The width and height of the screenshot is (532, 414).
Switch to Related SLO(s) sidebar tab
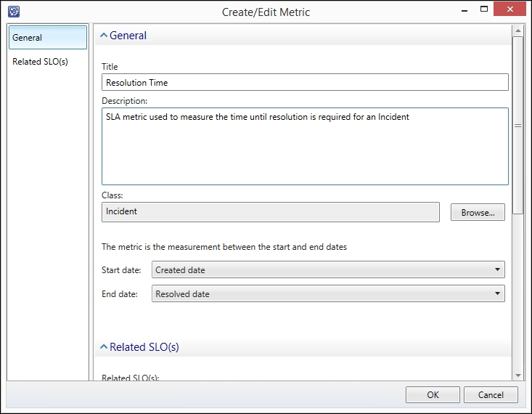pyautogui.click(x=41, y=62)
